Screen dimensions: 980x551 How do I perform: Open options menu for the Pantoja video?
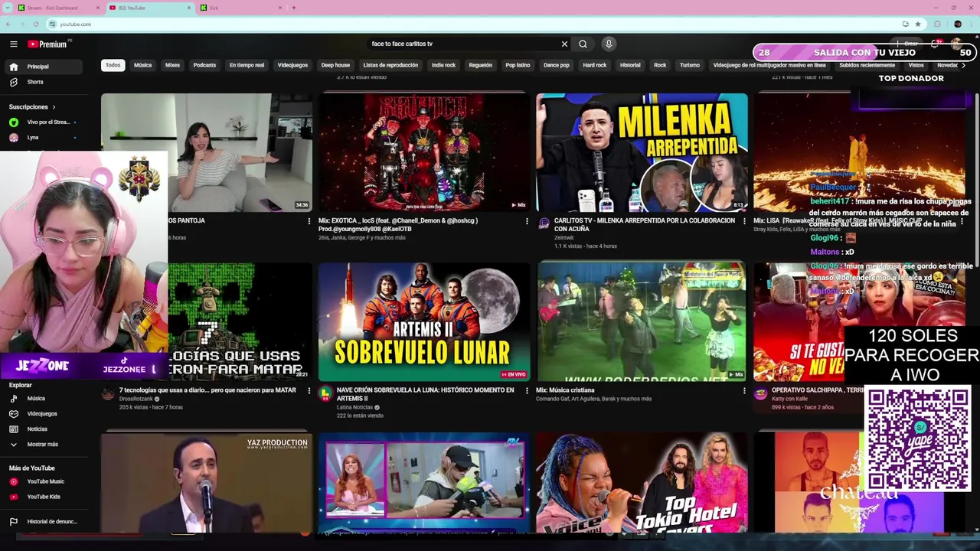coord(309,221)
